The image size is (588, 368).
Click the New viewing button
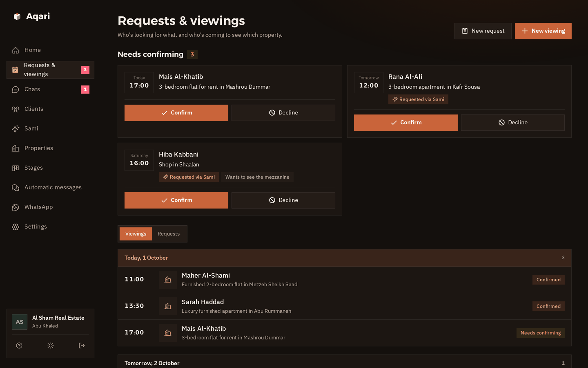[x=543, y=31]
